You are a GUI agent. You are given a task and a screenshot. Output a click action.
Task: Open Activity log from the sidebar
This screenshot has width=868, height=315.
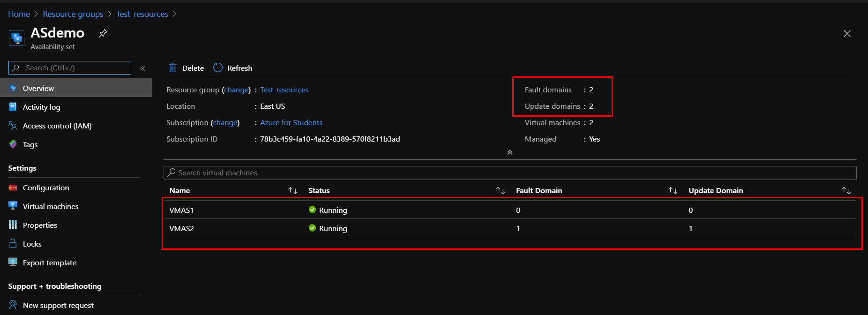(x=41, y=107)
